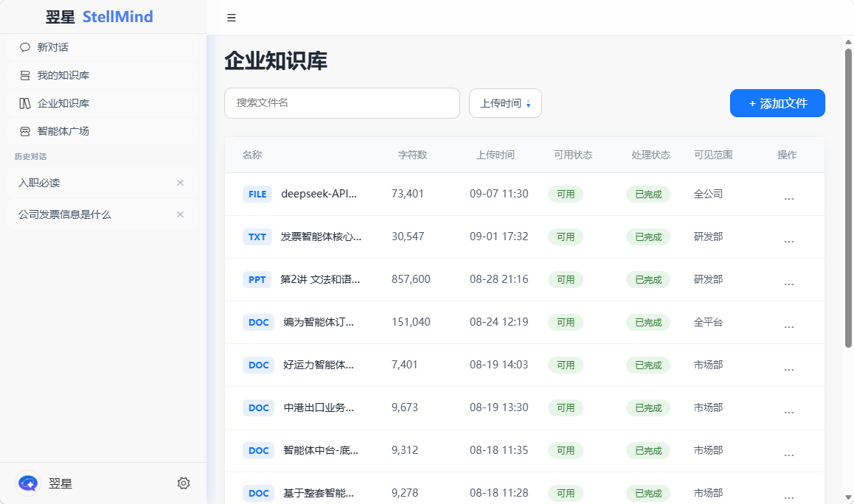
Task: Click scrollbar down arrow at bottom
Action: coord(848,497)
